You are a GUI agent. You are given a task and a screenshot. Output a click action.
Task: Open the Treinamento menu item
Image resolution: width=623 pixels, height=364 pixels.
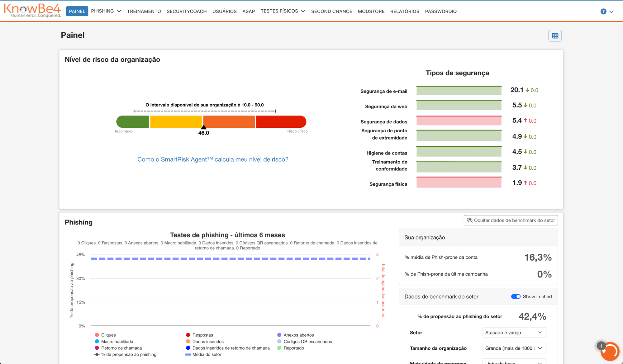144,12
